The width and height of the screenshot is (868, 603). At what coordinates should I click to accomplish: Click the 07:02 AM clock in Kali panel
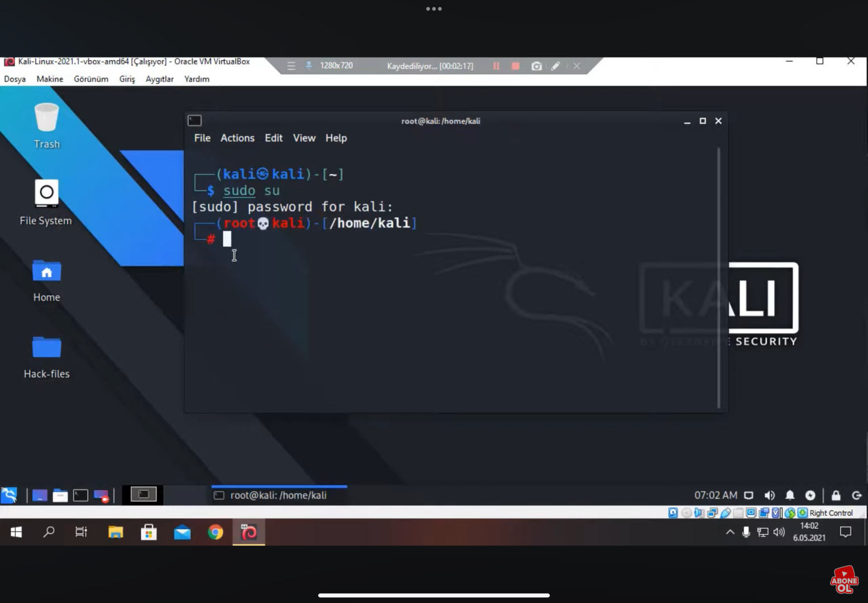pos(716,495)
